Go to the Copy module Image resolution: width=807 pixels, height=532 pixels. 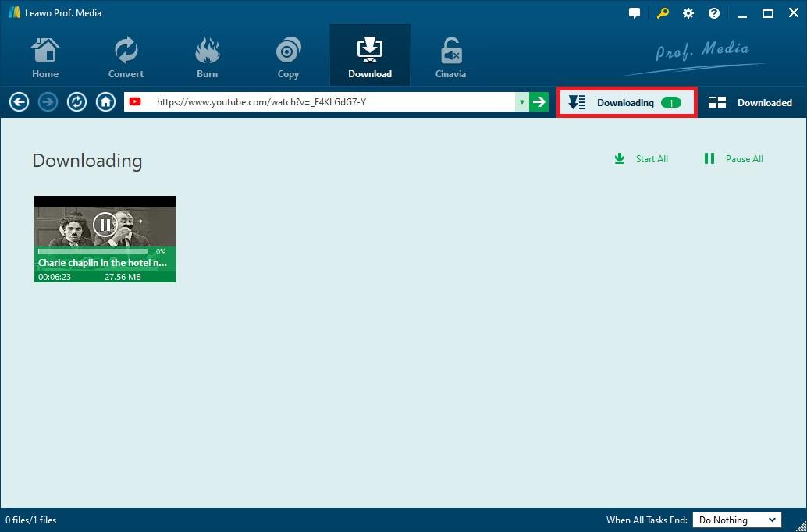point(288,58)
